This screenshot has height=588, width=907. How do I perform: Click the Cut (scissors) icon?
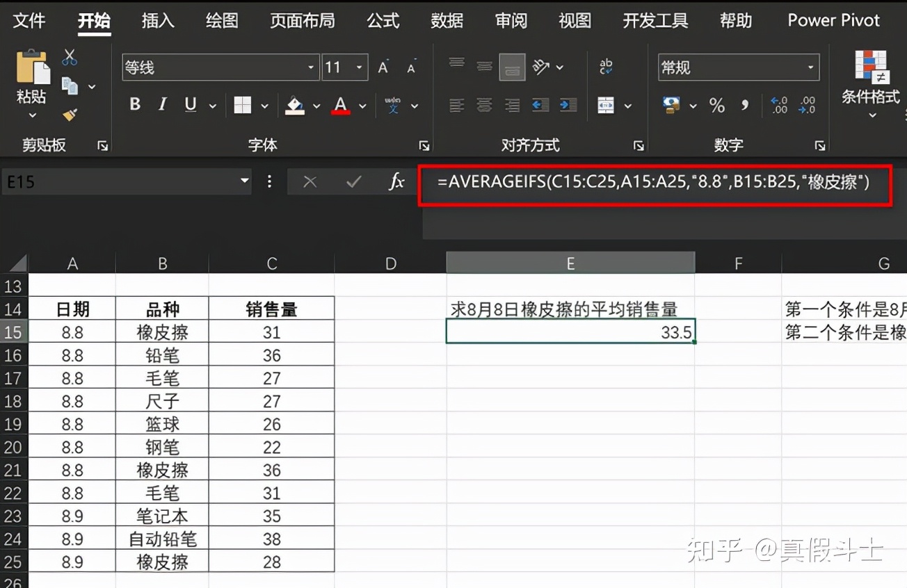point(69,57)
